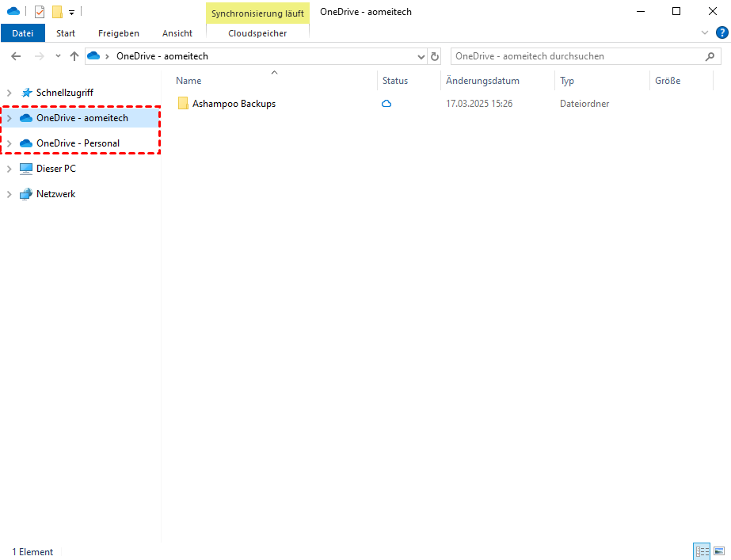Close the OneDrive window
Viewport: 731px width, 560px height.
click(712, 11)
